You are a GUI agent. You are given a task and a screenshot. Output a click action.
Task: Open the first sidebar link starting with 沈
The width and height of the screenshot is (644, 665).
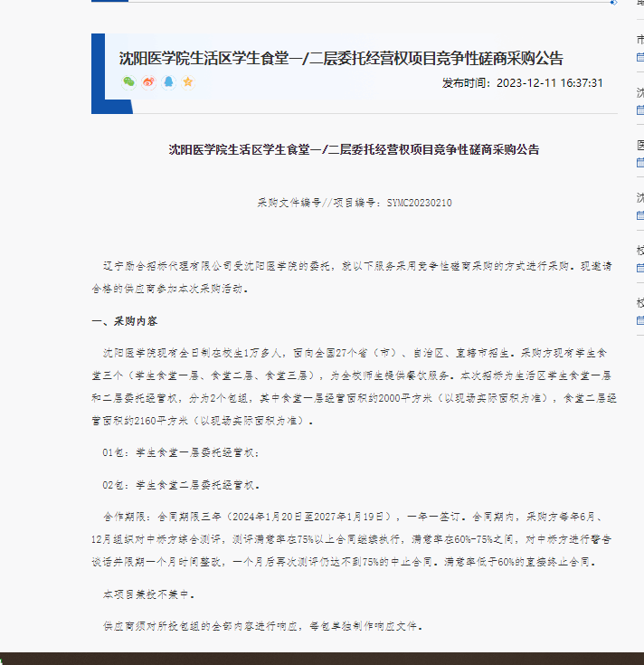pyautogui.click(x=640, y=93)
